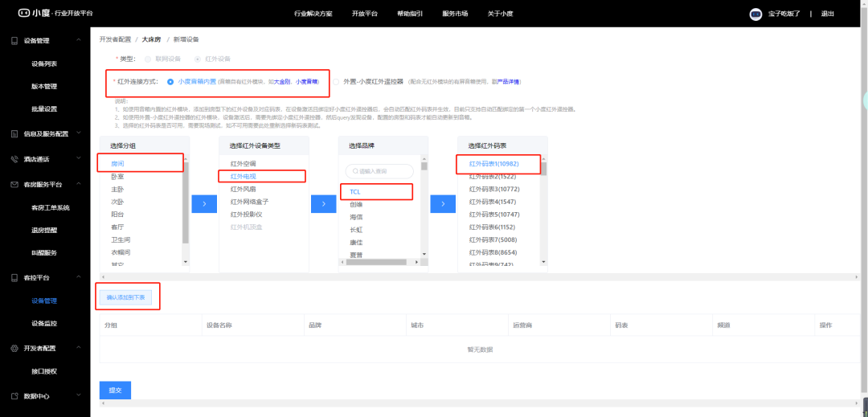This screenshot has height=417, width=868.
Task: Open the 大金刚 link
Action: point(282,82)
